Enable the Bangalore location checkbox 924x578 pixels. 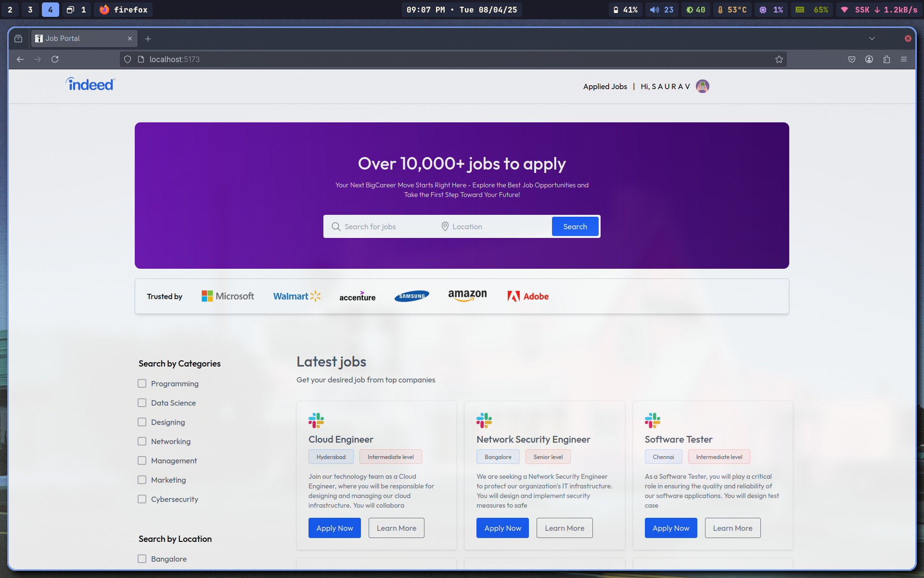[141, 559]
